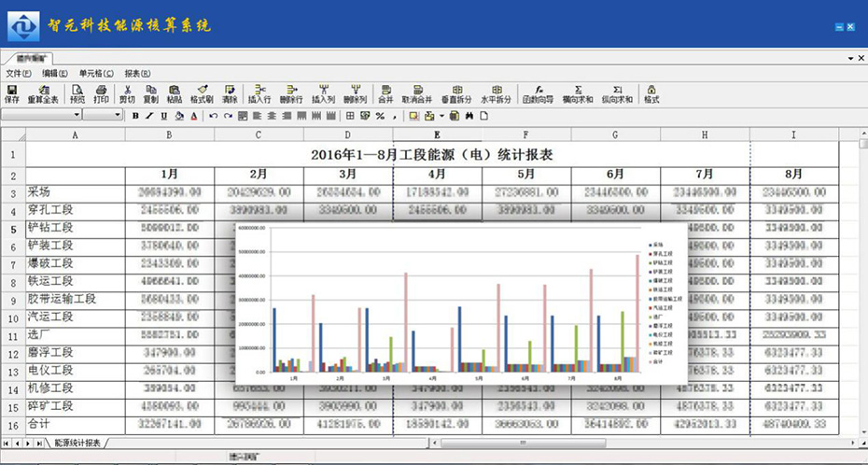Delete a column with 删除列
Image resolution: width=868 pixels, height=465 pixels.
(355, 93)
